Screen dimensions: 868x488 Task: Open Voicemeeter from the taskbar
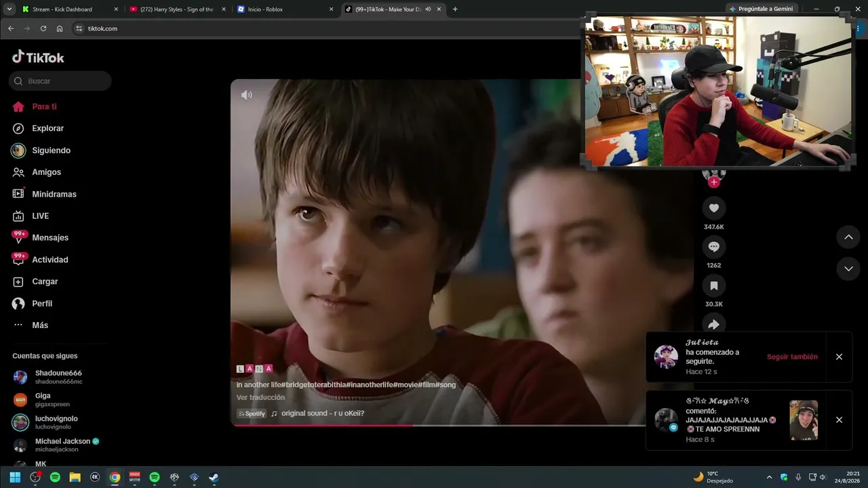pyautogui.click(x=134, y=477)
